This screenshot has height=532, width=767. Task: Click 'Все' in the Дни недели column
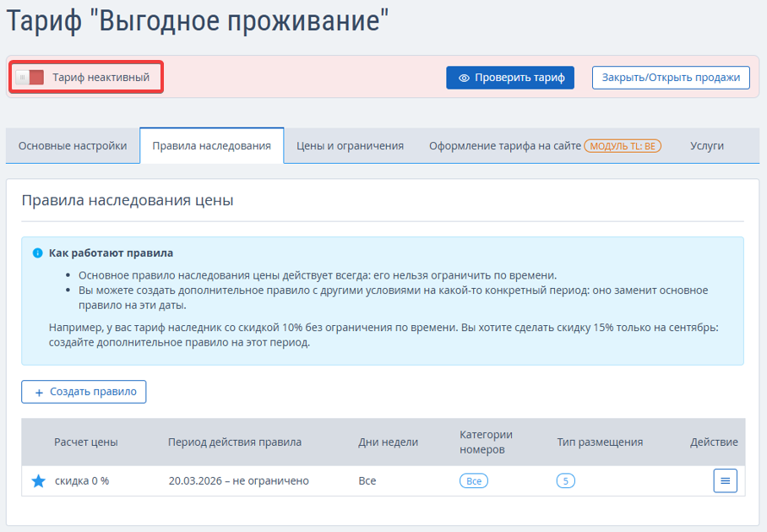(367, 481)
